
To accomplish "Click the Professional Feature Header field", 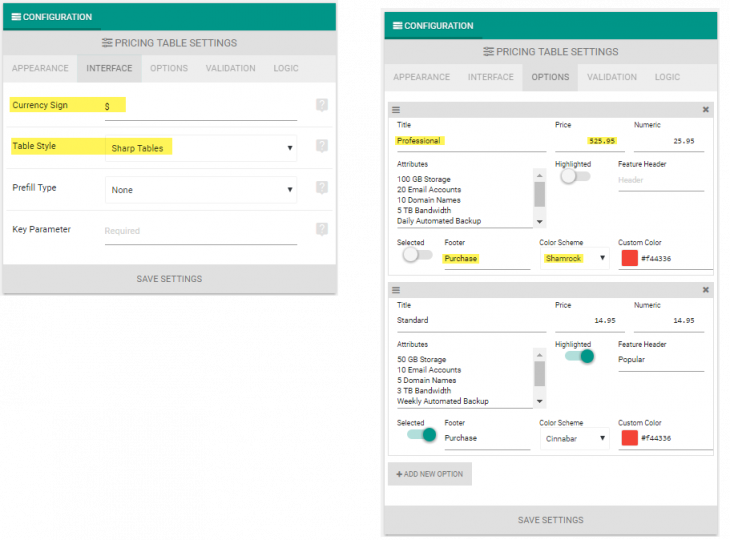I will pos(661,182).
